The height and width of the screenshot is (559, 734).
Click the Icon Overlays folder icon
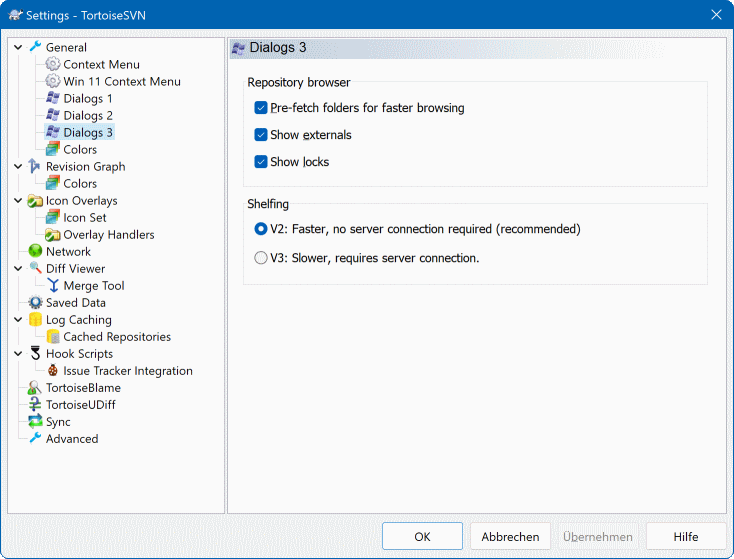(x=35, y=200)
